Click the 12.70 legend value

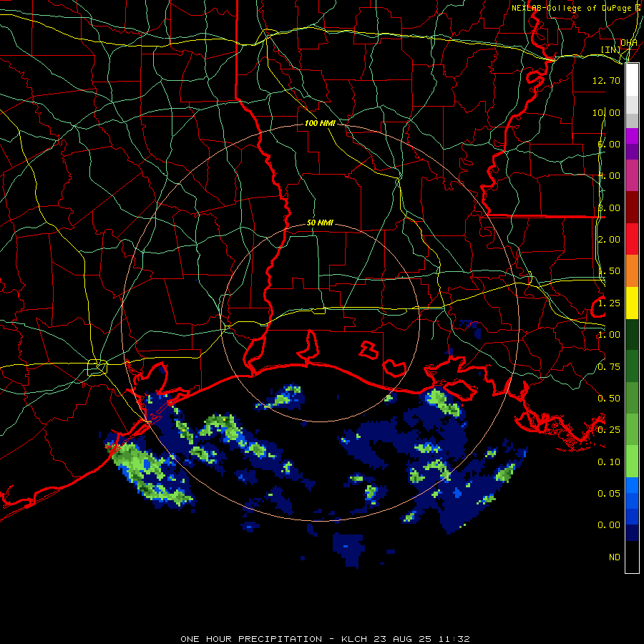click(x=606, y=80)
